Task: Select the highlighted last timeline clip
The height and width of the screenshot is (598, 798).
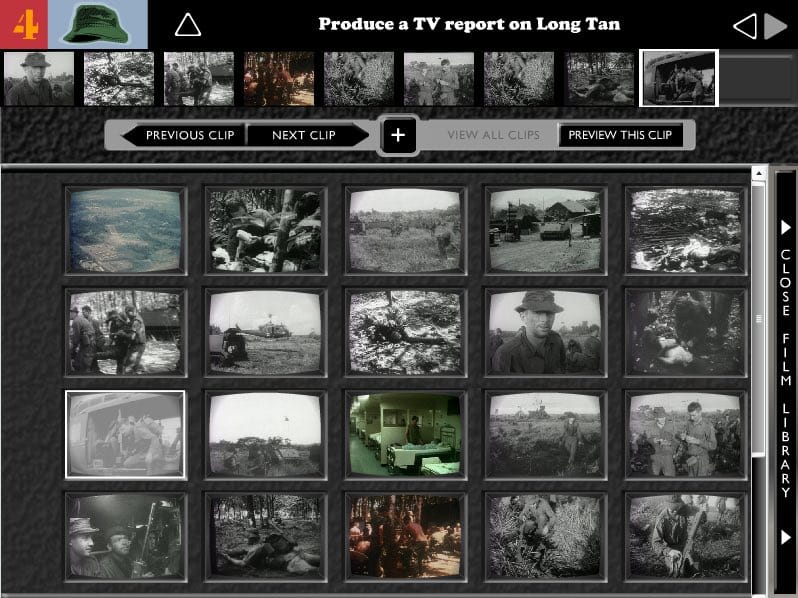Action: pyautogui.click(x=679, y=78)
